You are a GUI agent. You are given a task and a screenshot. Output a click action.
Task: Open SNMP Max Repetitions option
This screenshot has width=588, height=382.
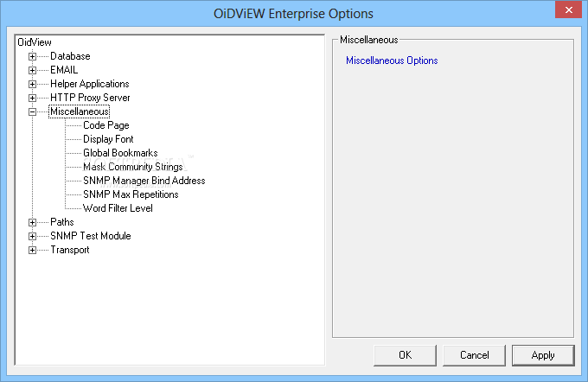click(x=131, y=194)
